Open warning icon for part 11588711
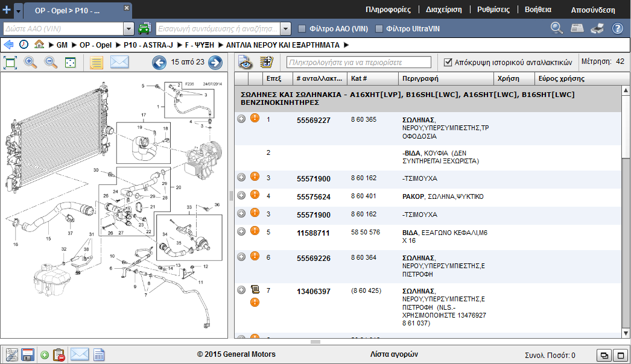The height and width of the screenshot is (364, 631). 255,230
